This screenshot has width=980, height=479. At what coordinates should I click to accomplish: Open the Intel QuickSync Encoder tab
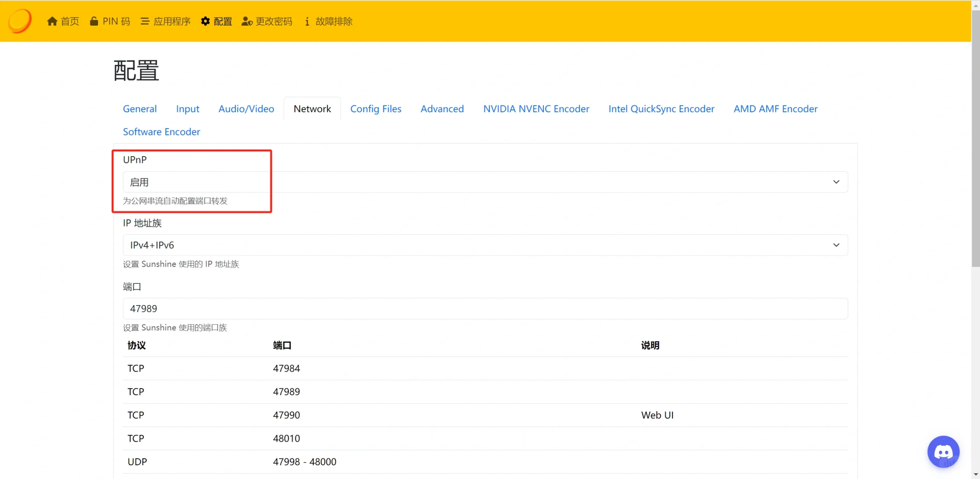pyautogui.click(x=661, y=109)
